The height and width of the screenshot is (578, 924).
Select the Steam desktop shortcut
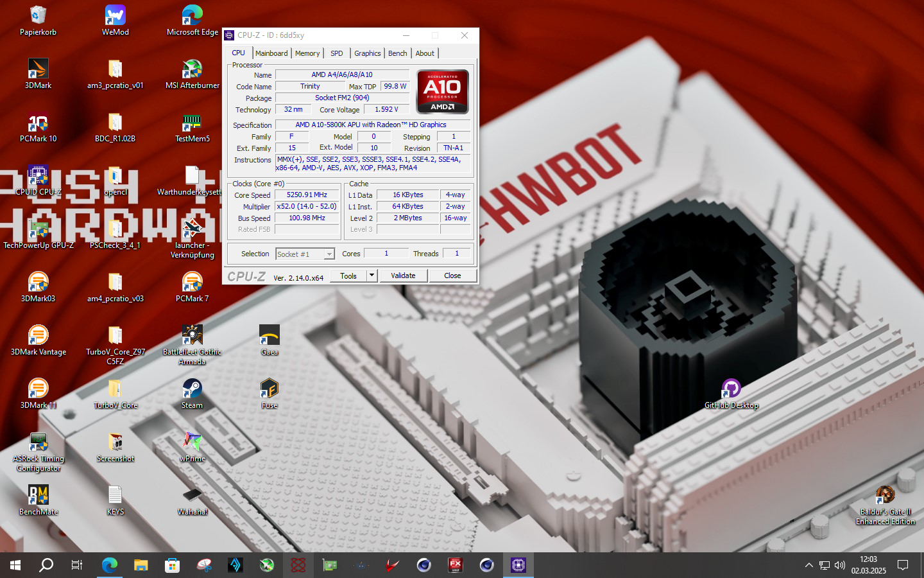193,394
